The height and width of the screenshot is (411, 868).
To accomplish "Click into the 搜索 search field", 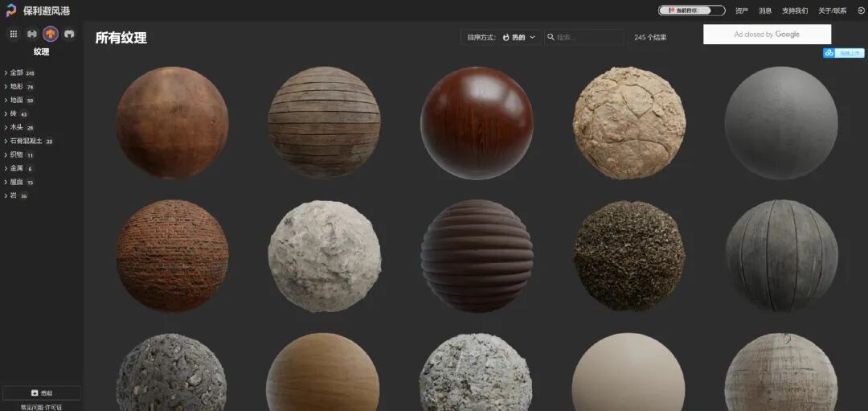I will (x=584, y=37).
